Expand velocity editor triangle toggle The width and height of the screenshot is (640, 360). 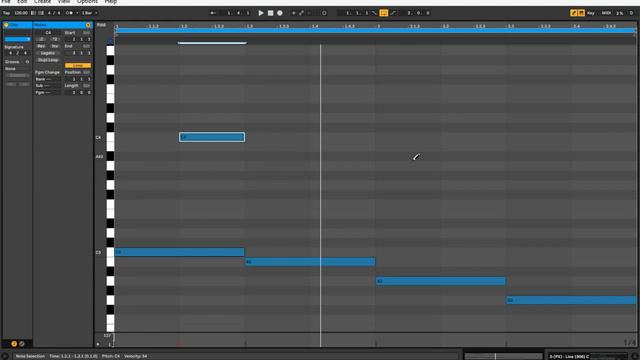pos(98,344)
